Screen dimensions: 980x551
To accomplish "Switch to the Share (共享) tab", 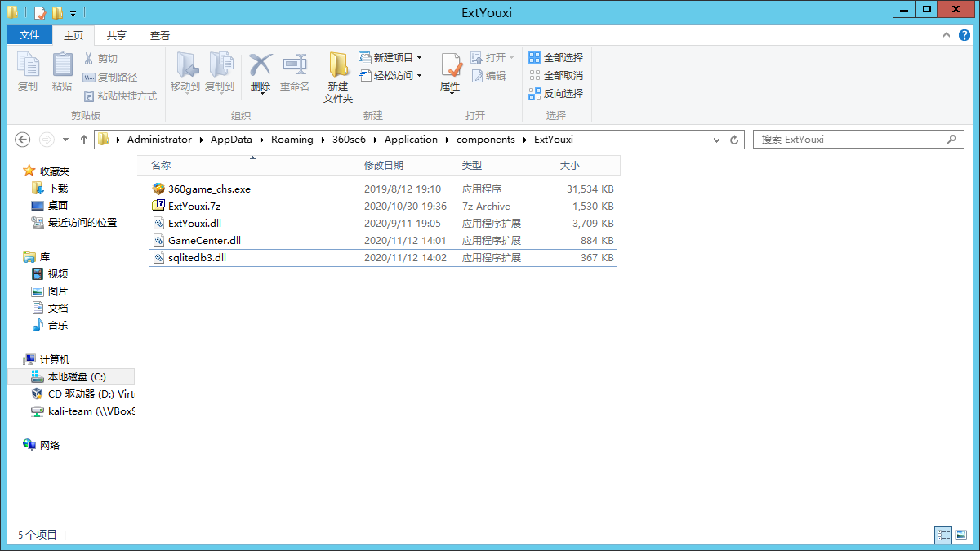I will pos(117,35).
